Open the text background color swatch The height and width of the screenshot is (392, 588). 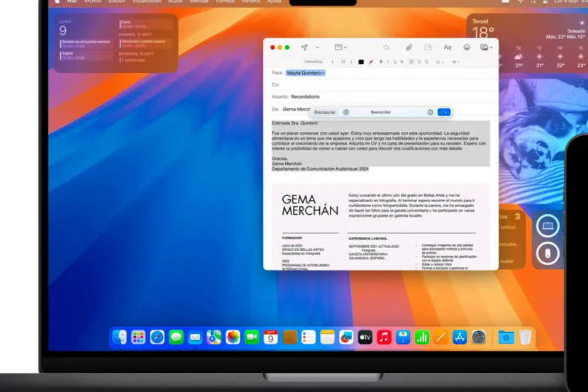[371, 62]
